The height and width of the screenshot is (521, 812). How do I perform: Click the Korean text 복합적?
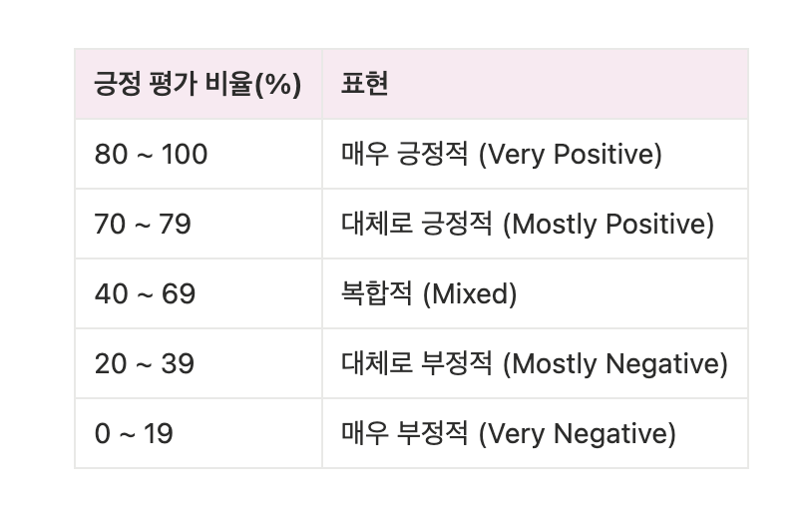(376, 293)
